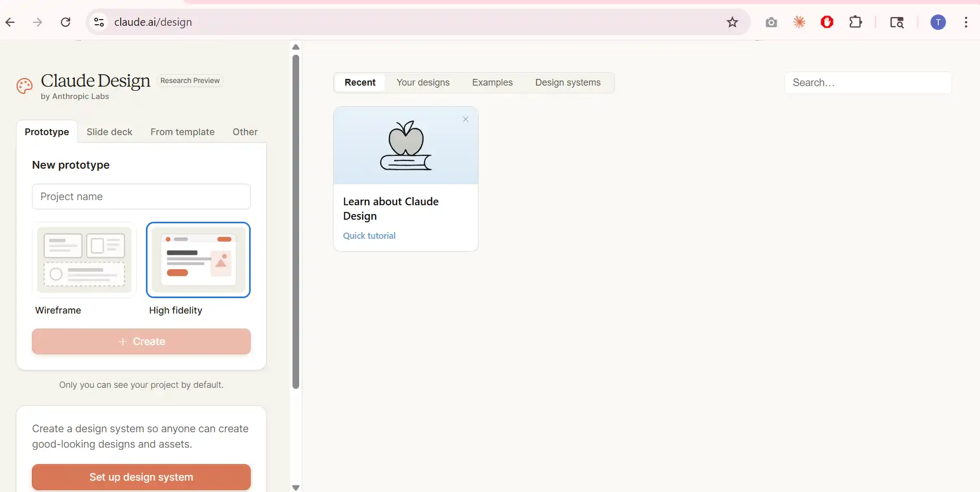Click the Claude Design palette logo
Screen dimensions: 980x492
point(24,86)
